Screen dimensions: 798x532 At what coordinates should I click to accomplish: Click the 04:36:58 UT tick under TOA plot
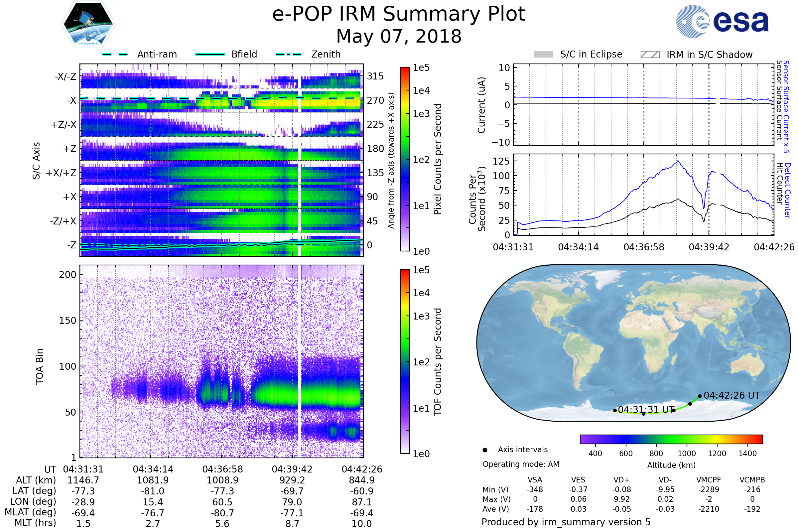point(222,469)
